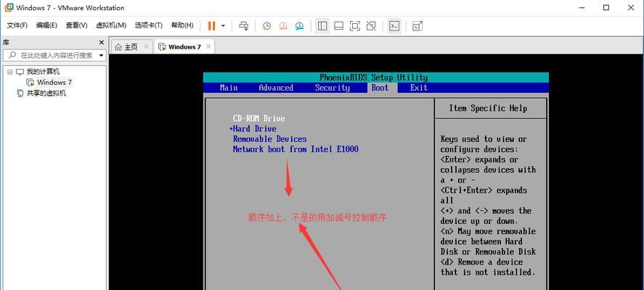This screenshot has width=644, height=290.
Task: Select +Hard Drive boot entry
Action: tap(253, 129)
